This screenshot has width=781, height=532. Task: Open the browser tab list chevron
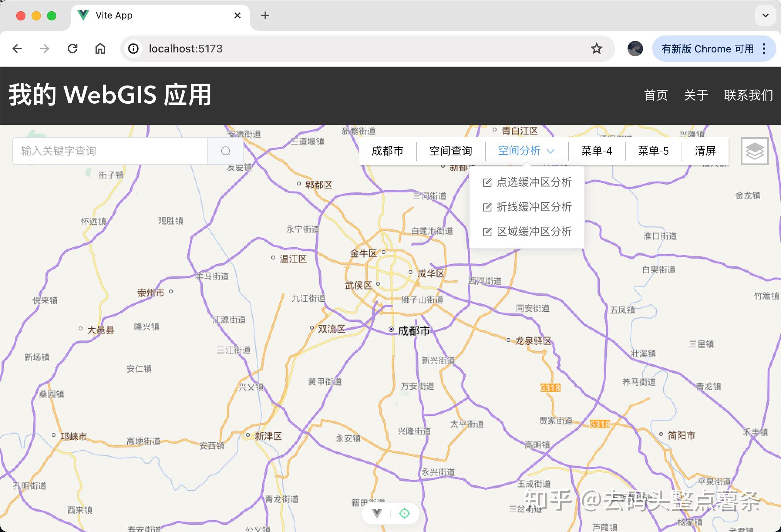click(765, 15)
